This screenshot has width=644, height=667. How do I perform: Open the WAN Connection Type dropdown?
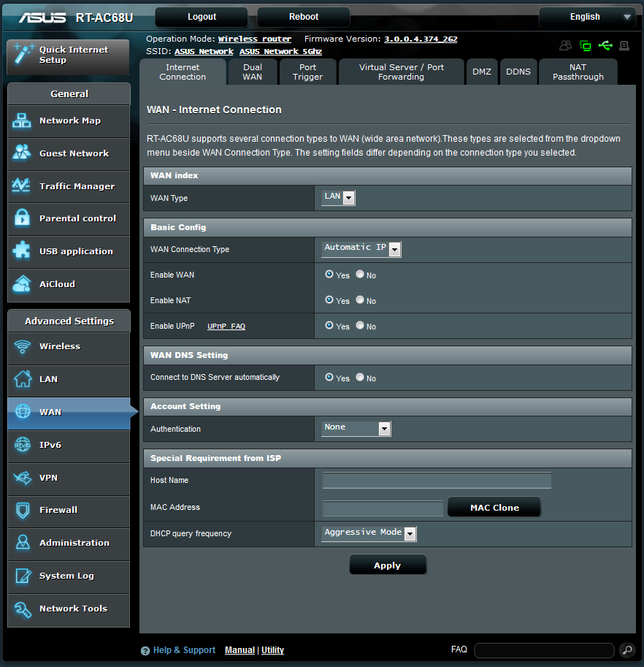361,249
